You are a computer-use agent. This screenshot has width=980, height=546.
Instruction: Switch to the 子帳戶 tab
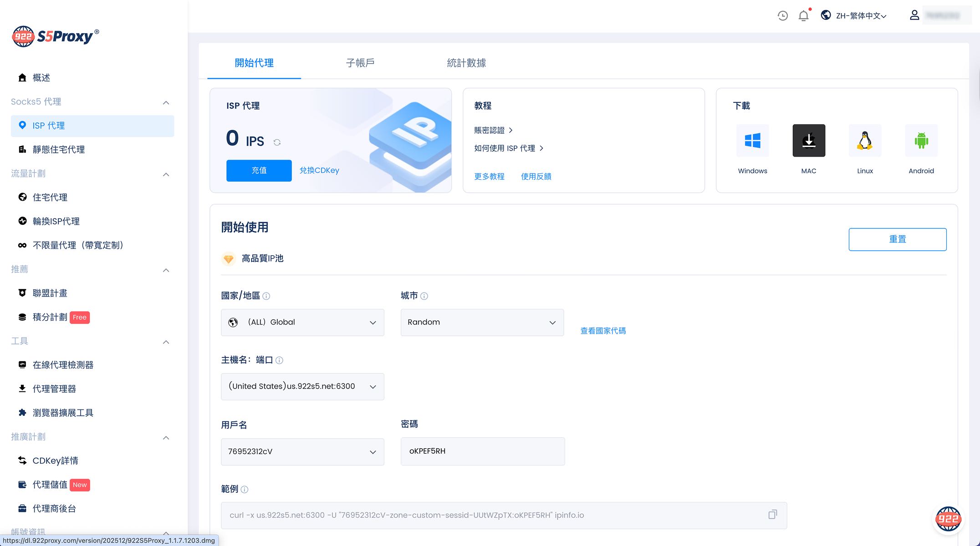360,63
